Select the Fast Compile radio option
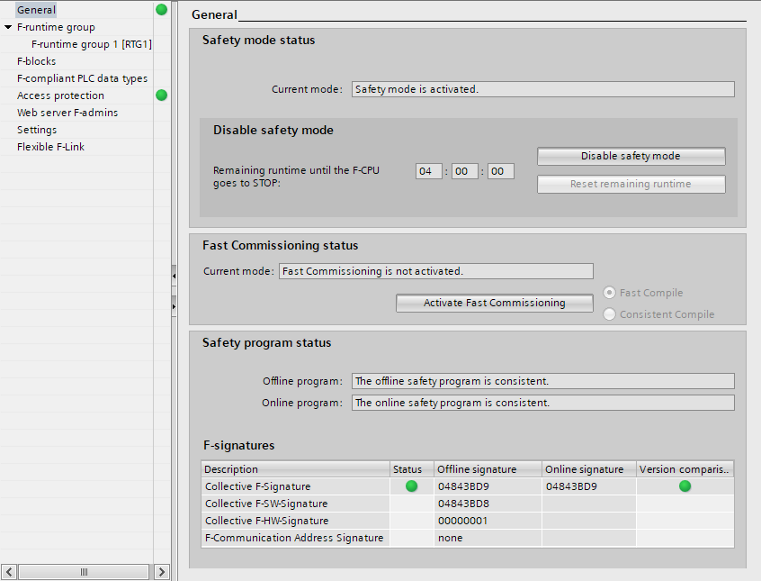 pos(609,293)
